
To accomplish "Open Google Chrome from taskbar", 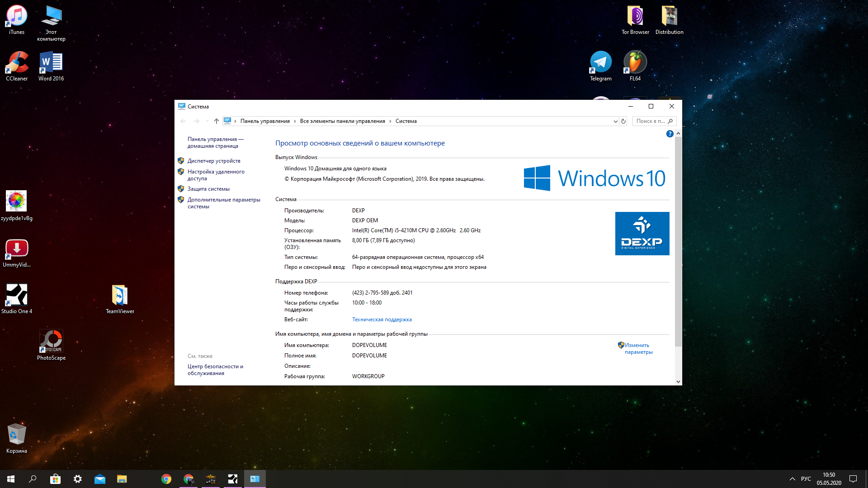I will click(x=166, y=479).
